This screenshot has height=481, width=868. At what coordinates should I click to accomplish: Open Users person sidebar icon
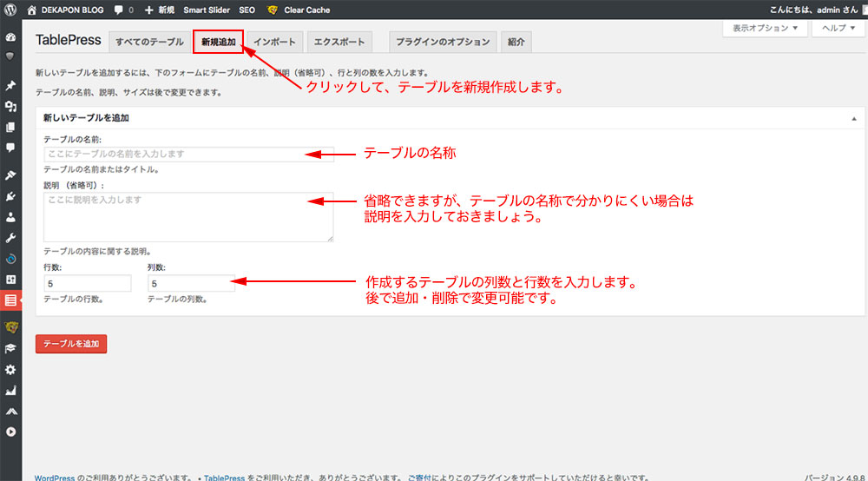click(10, 218)
